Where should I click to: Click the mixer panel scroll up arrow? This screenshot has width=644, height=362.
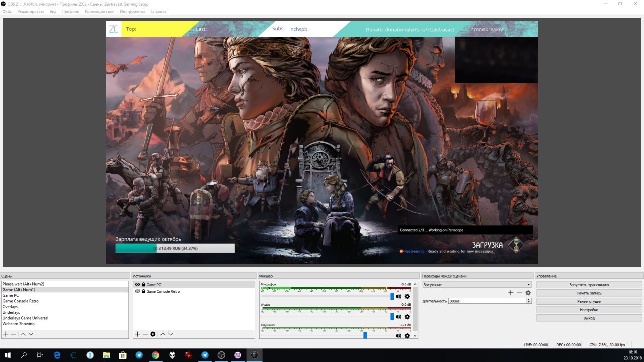[415, 284]
